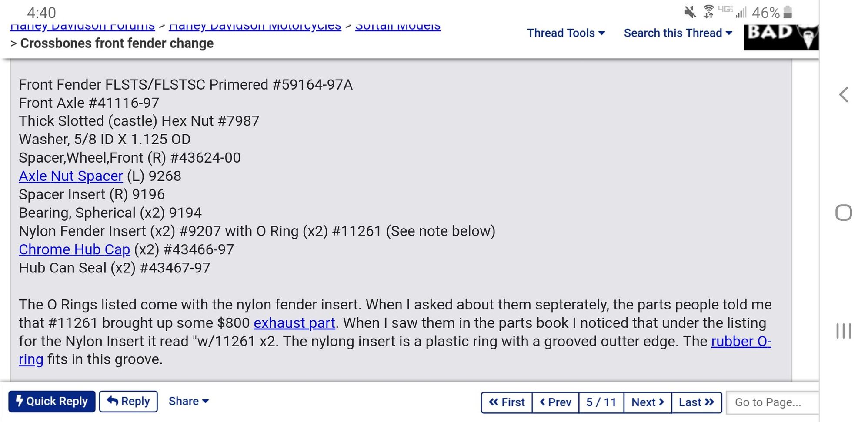Go to the Prev page
This screenshot has height=422, width=868.
coord(555,402)
